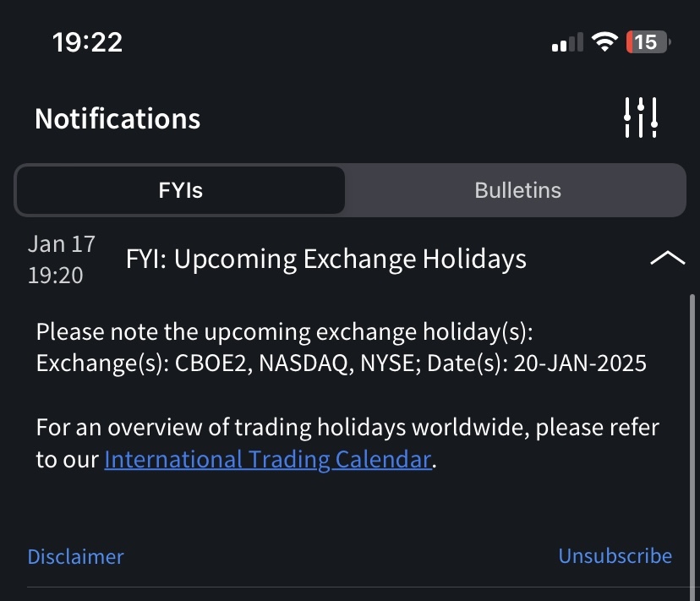Switch to the FYIs tab

(x=180, y=190)
